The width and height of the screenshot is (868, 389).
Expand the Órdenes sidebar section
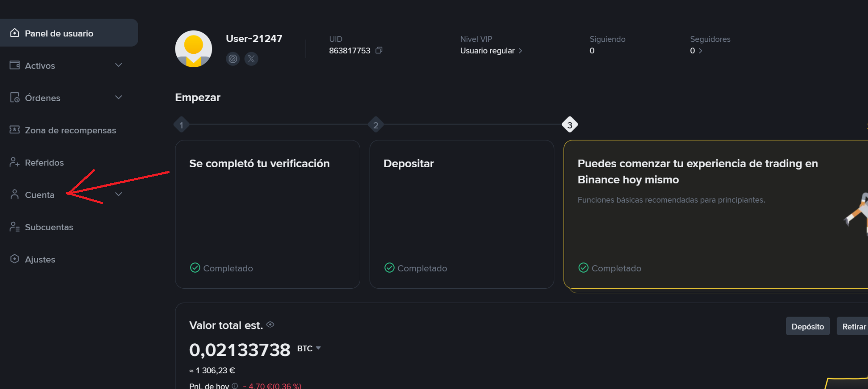[119, 97]
